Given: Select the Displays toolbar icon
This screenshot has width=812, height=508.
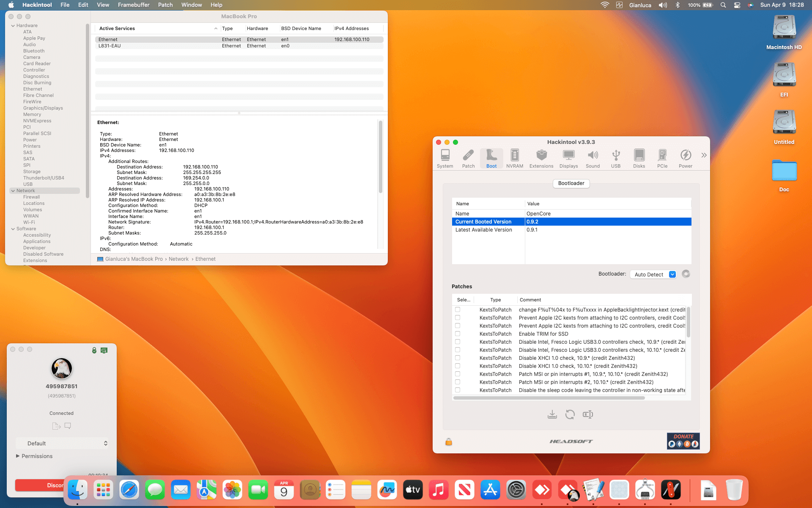Looking at the screenshot, I should [568, 157].
